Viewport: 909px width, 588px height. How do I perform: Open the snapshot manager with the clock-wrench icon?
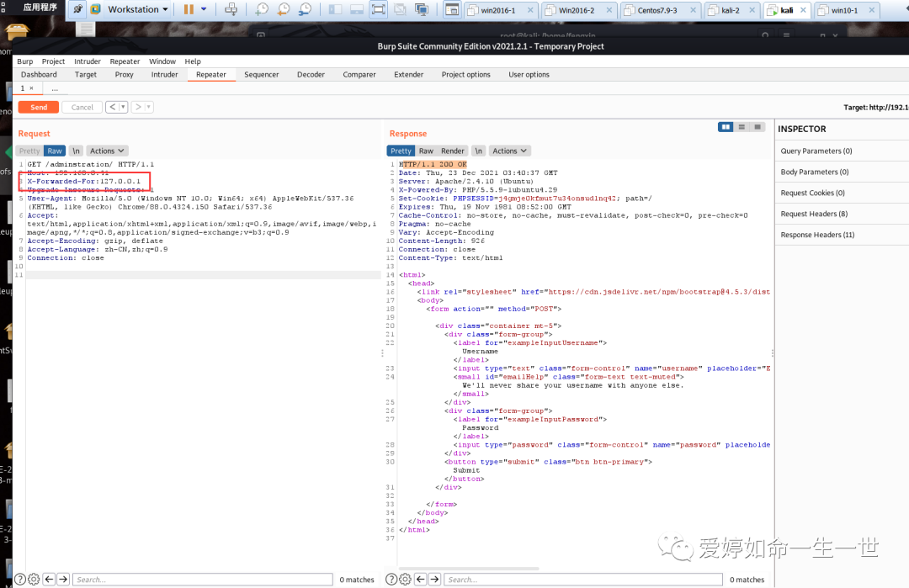click(x=305, y=9)
